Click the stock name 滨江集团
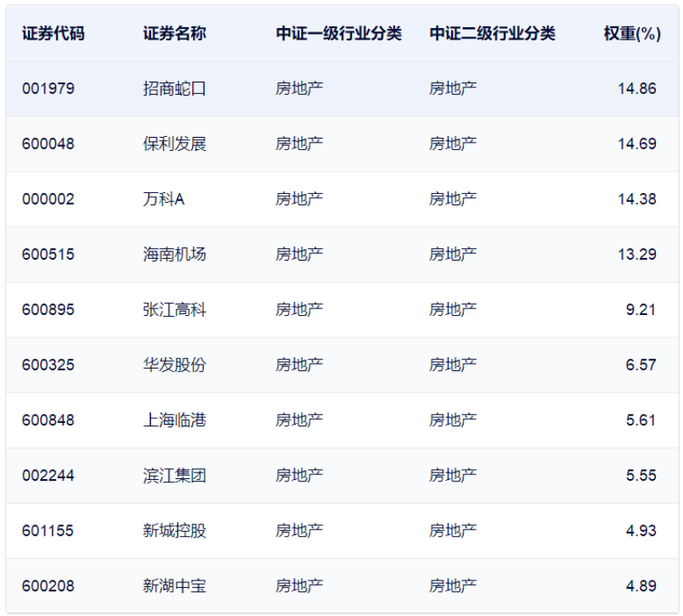This screenshot has width=683, height=616. [x=174, y=475]
